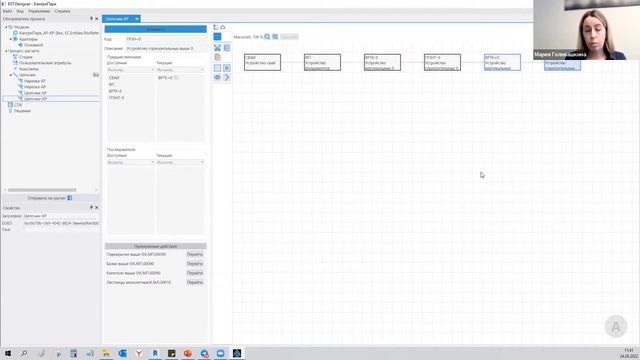640x360 pixels.
Task: Select the ГРЗНТ-0 node in diagram
Action: 442,62
